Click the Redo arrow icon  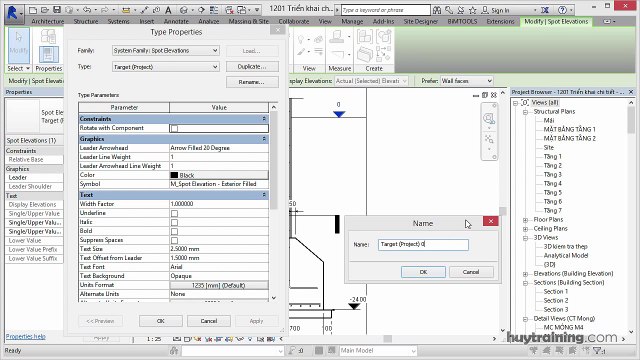pos(105,10)
